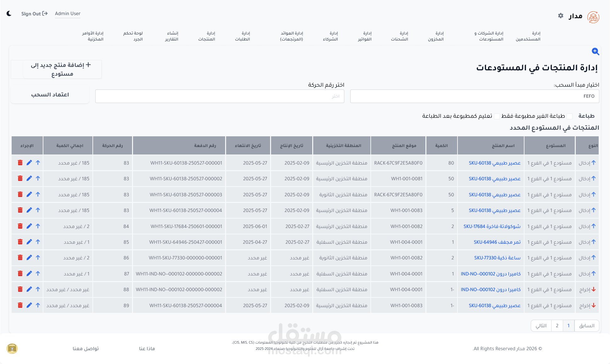Viewport: 610px width, 364px height.
Task: Open product link 'SKU-64946 تمر مجفف'
Action: (x=497, y=242)
